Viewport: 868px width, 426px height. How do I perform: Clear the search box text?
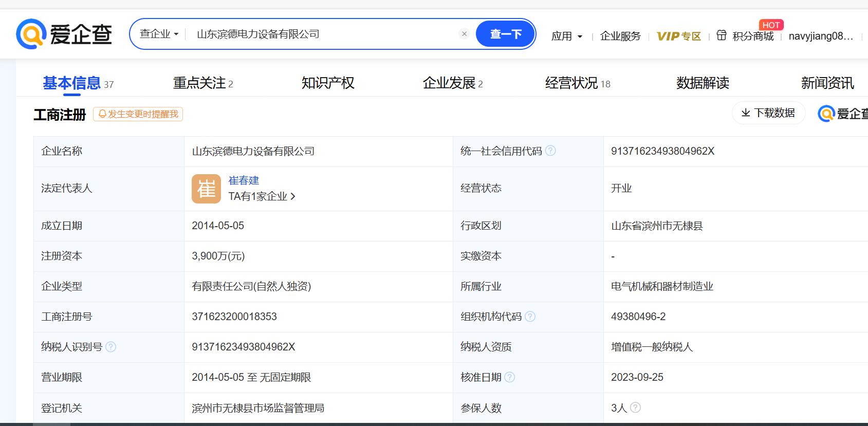(x=464, y=34)
